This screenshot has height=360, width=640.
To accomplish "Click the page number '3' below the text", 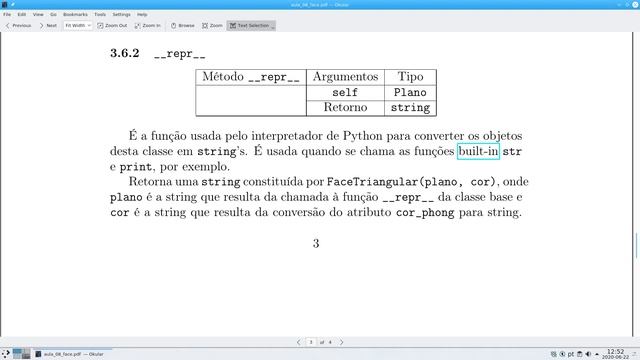I will [x=316, y=244].
